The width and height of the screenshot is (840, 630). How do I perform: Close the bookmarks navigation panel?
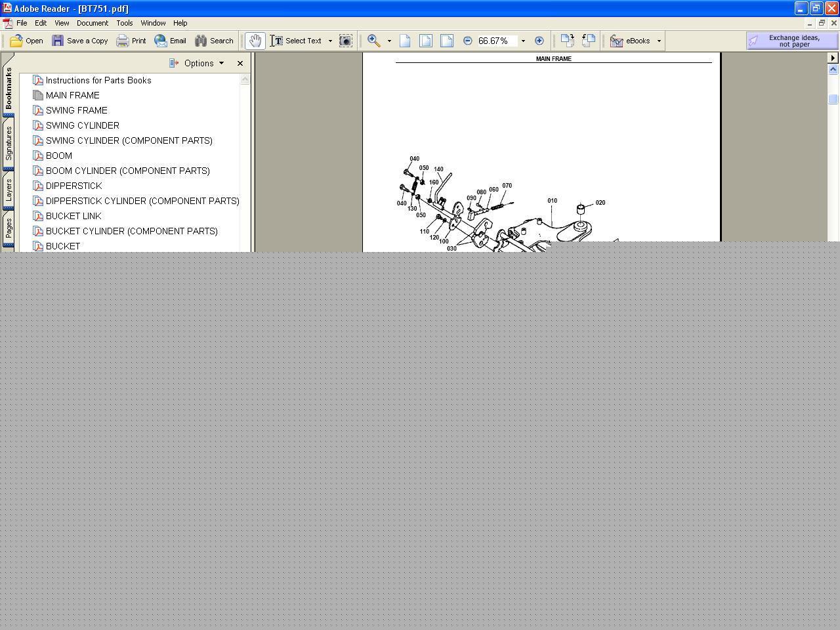point(240,63)
